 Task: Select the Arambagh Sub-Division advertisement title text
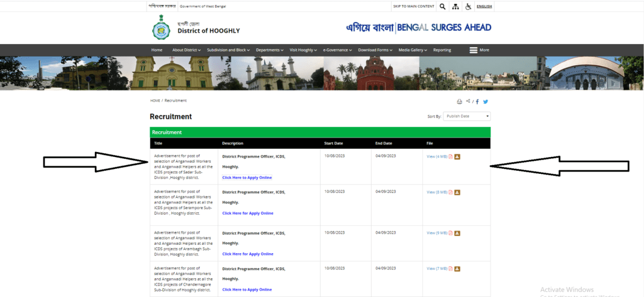(x=183, y=243)
